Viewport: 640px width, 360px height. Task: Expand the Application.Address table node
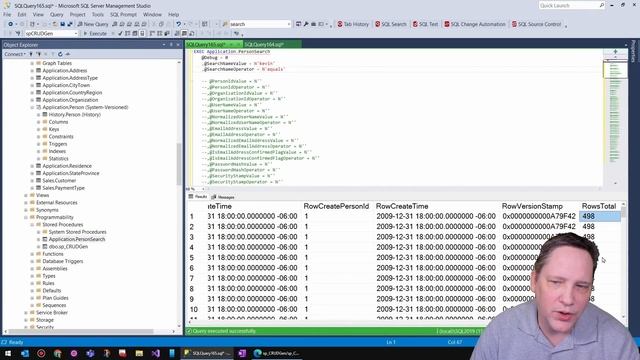(32, 71)
